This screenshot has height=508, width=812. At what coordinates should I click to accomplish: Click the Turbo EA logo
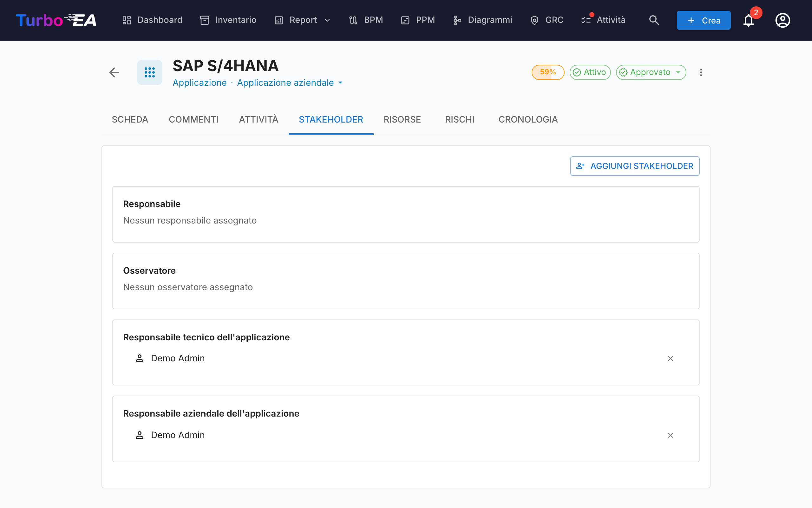point(56,20)
